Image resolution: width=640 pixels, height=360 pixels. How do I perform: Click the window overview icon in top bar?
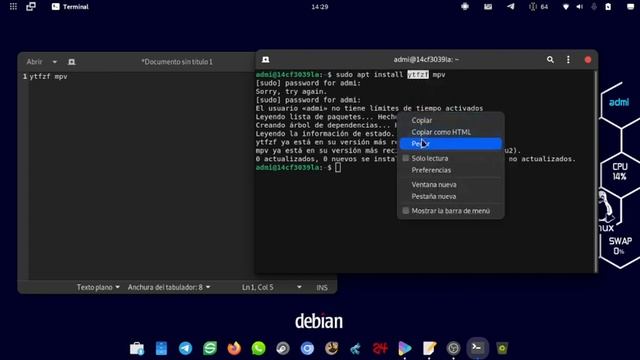[31, 7]
